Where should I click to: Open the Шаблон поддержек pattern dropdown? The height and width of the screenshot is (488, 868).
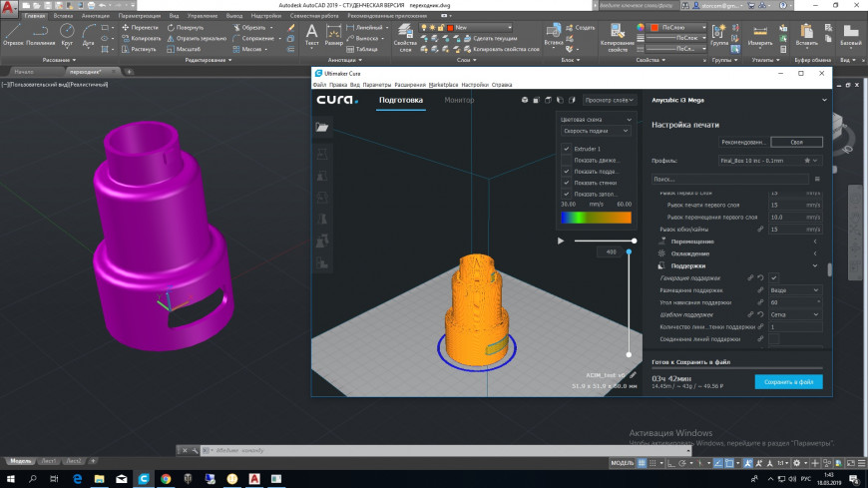coord(795,314)
